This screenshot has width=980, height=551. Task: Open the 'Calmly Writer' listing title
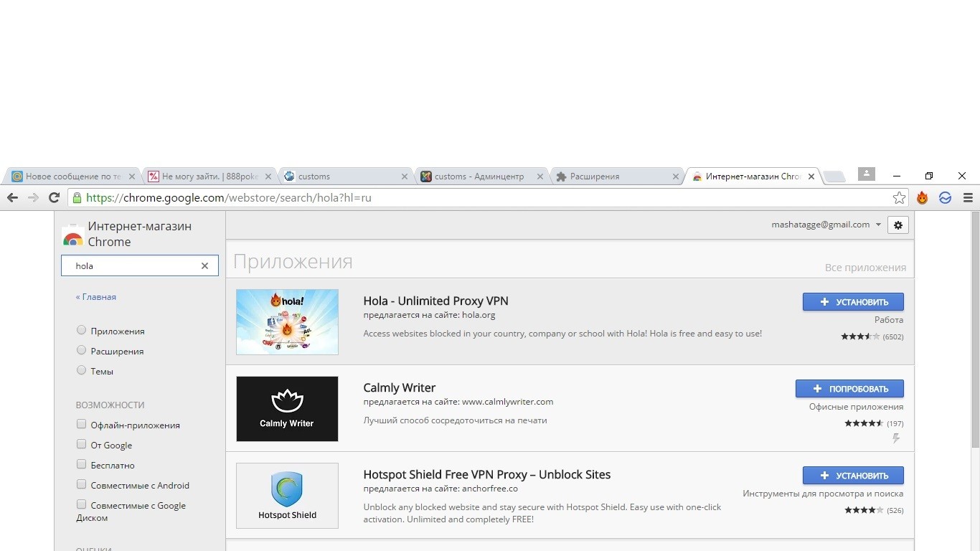(x=399, y=387)
